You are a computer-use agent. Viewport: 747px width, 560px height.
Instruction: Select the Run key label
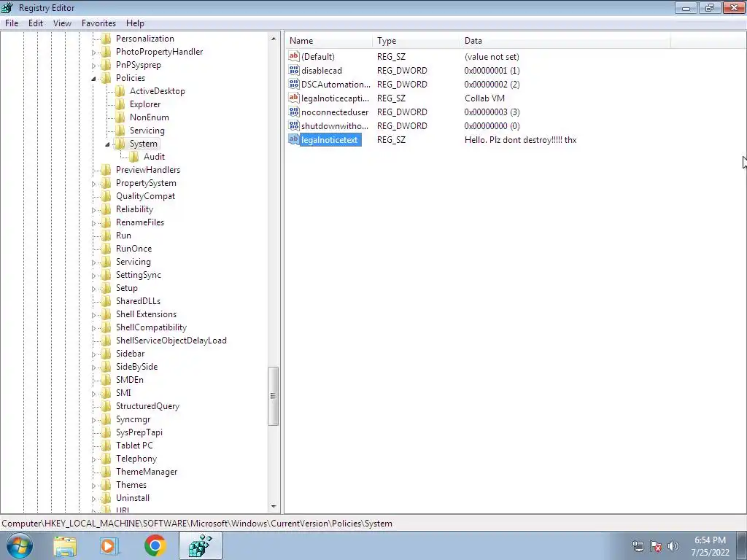(123, 236)
